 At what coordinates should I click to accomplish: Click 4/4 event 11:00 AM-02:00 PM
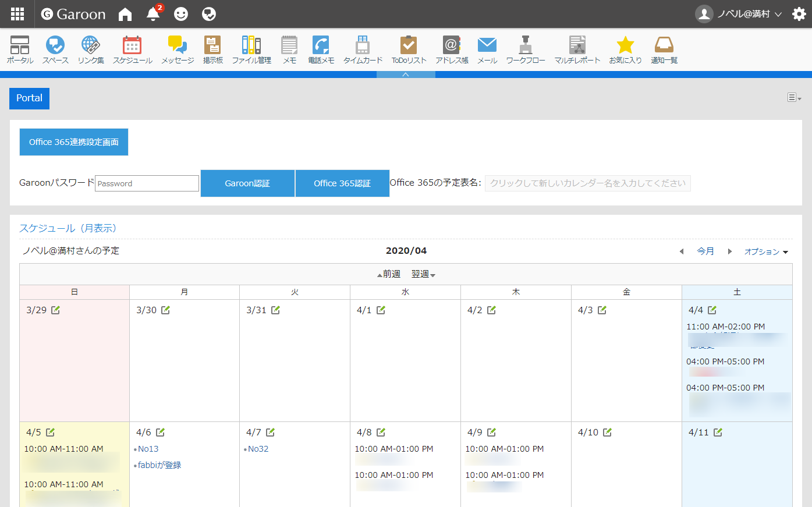(x=726, y=327)
